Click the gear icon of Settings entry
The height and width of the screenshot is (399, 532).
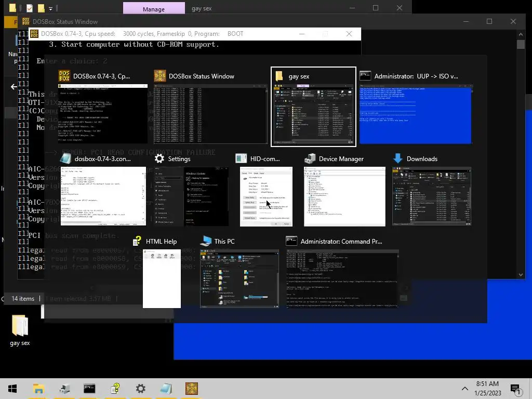pyautogui.click(x=159, y=158)
